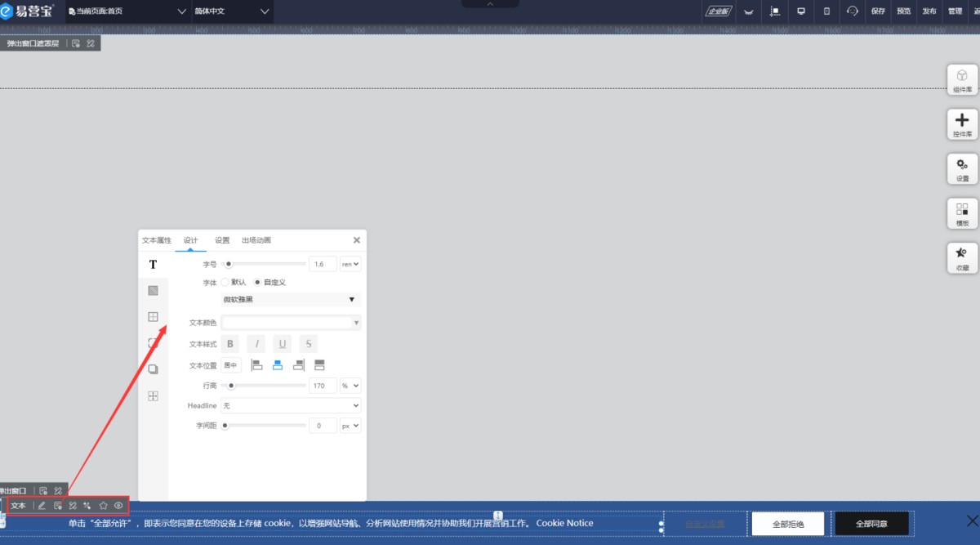Click the 全部拒绝 button
This screenshot has height=545, width=980.
[x=789, y=523]
